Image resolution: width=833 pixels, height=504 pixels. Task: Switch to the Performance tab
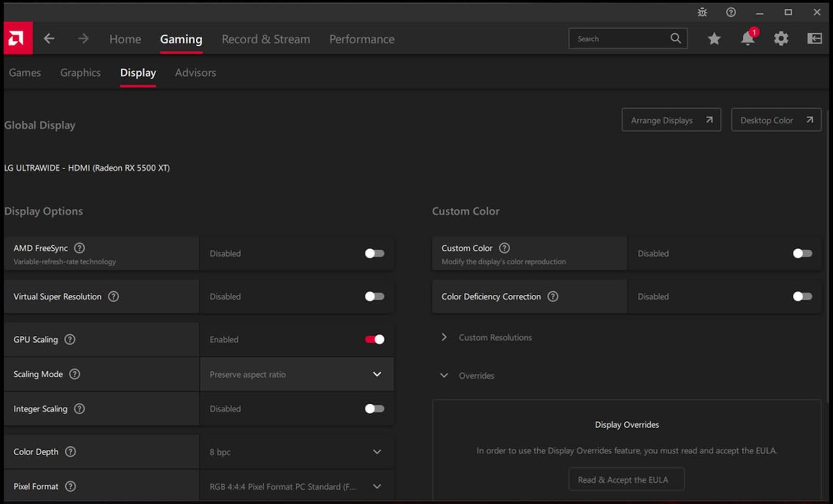click(x=361, y=39)
